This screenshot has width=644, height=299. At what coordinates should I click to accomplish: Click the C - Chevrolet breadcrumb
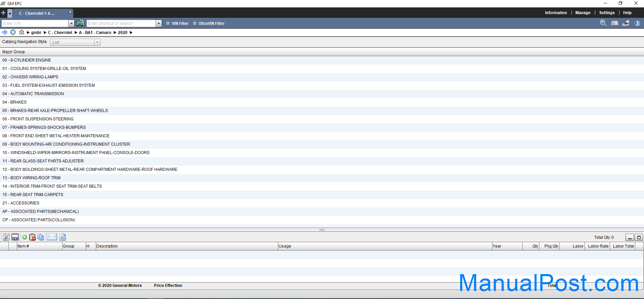[x=60, y=33]
